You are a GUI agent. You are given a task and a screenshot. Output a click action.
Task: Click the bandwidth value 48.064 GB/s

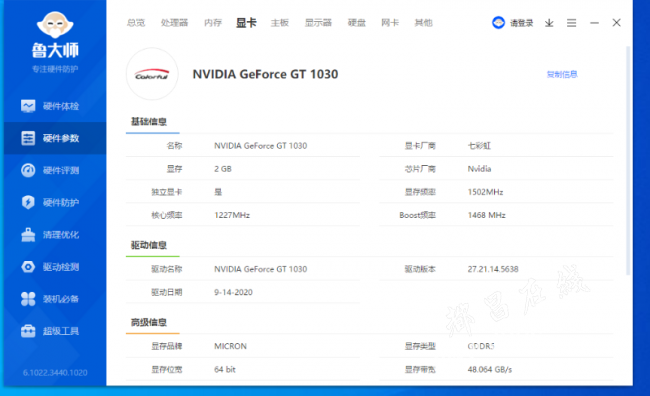pos(490,369)
